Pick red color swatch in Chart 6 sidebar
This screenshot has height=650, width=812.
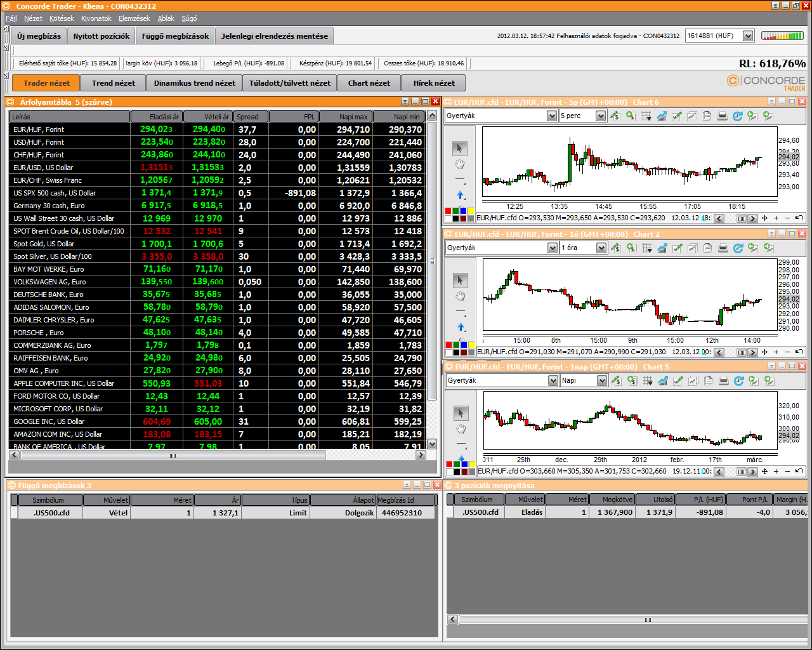(x=448, y=211)
